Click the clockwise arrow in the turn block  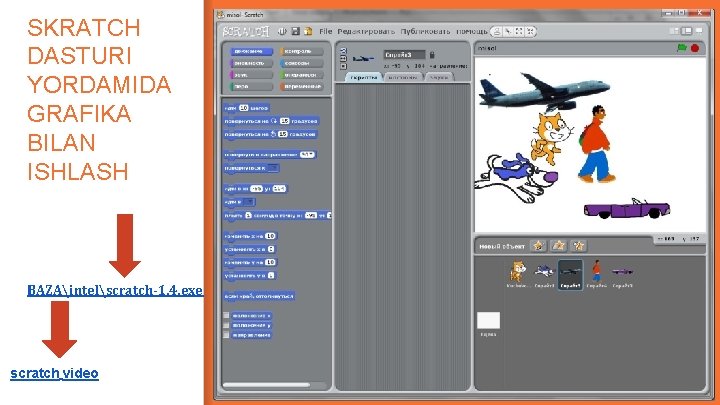click(x=274, y=121)
